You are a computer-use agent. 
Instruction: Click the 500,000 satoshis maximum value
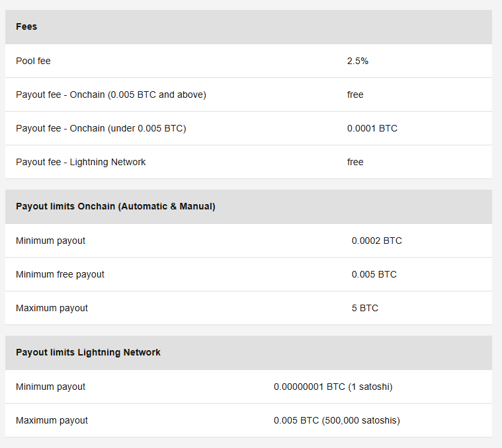337,420
